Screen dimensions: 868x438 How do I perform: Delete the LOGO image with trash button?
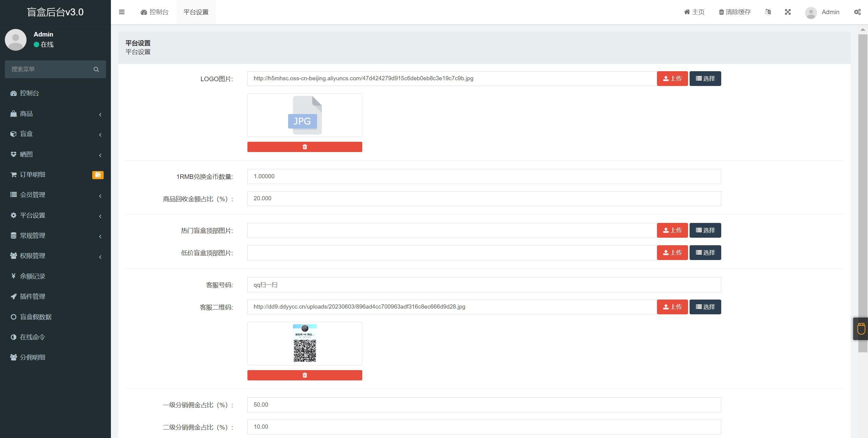[x=305, y=147]
